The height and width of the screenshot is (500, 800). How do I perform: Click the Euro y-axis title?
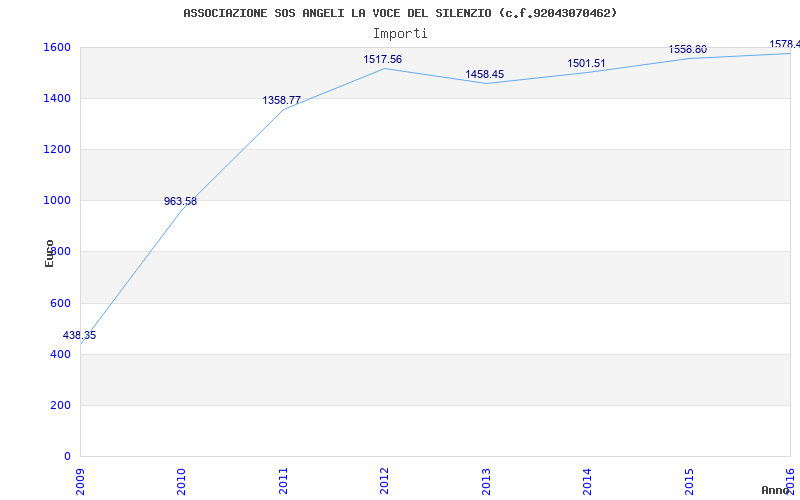coord(49,253)
